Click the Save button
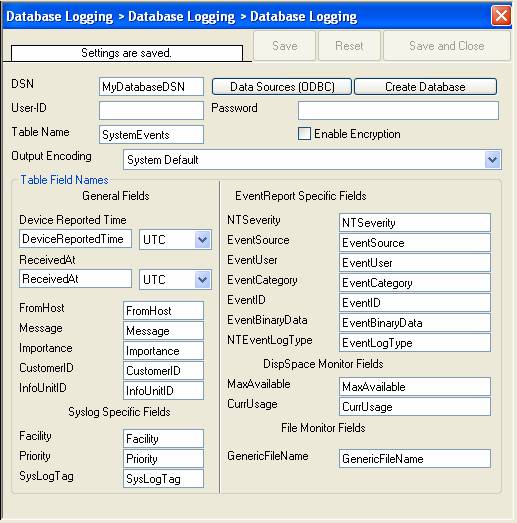Image resolution: width=517 pixels, height=523 pixels. (x=285, y=46)
